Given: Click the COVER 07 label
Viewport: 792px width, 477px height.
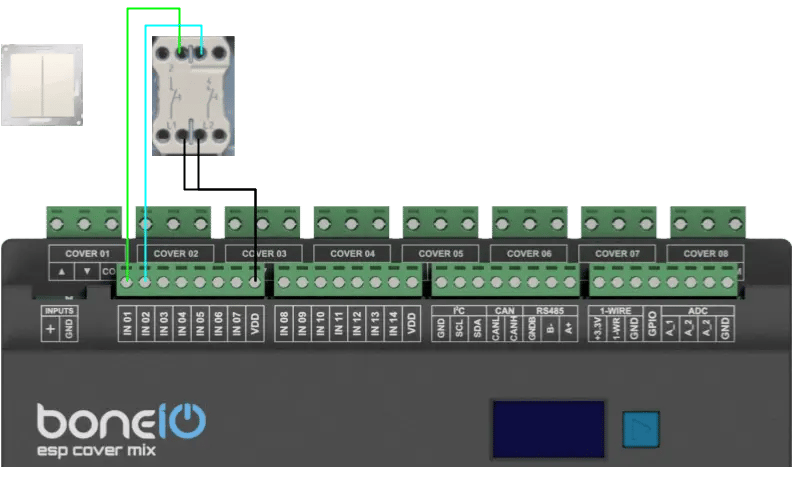Looking at the screenshot, I should pos(620,254).
